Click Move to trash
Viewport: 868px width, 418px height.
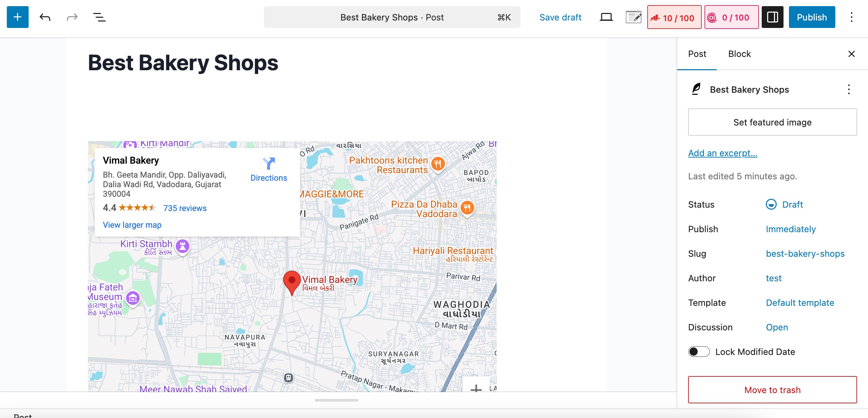(x=772, y=390)
